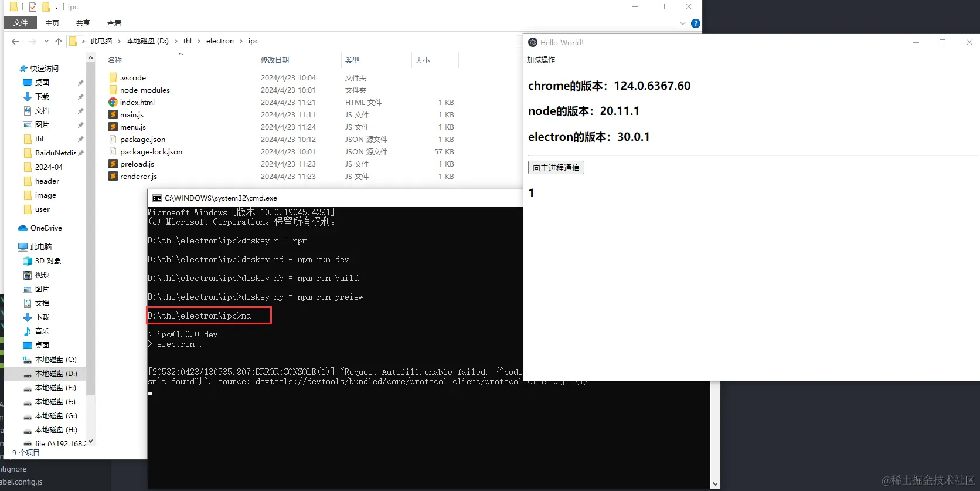Open the quick access toolbar dropdown arrow
Image resolution: width=980 pixels, height=491 pixels.
pyautogui.click(x=56, y=7)
